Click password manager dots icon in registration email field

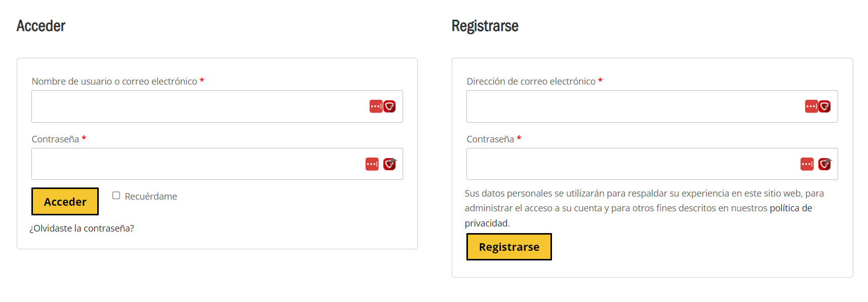[811, 106]
